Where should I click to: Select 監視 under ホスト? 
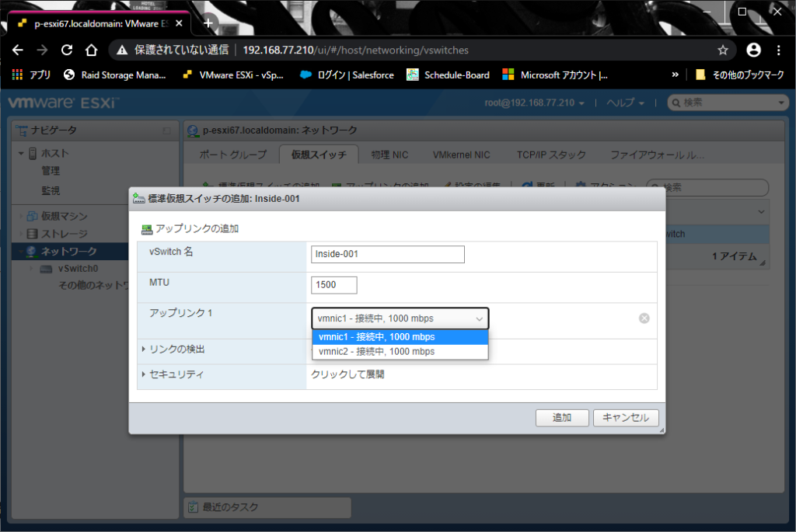(x=51, y=191)
